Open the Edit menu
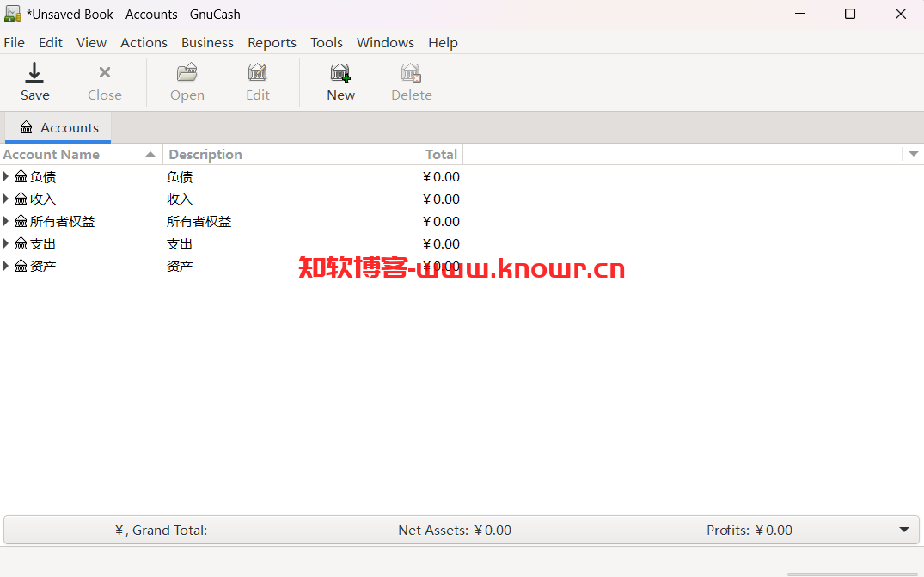The height and width of the screenshot is (577, 924). (x=51, y=42)
